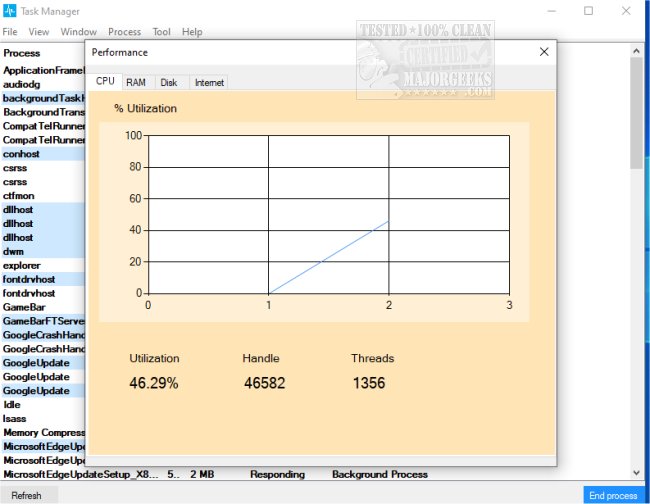Viewport: 650px width, 504px height.
Task: Open the Window menu
Action: tap(79, 32)
